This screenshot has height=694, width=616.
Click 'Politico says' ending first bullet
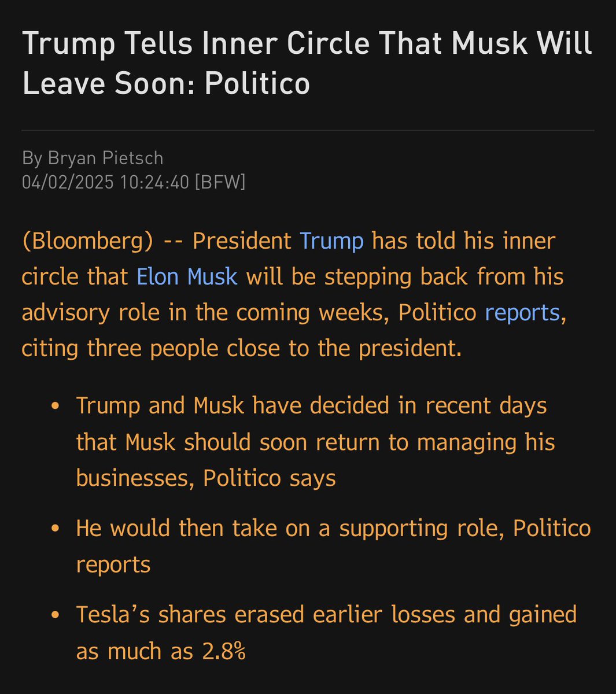pos(270,478)
